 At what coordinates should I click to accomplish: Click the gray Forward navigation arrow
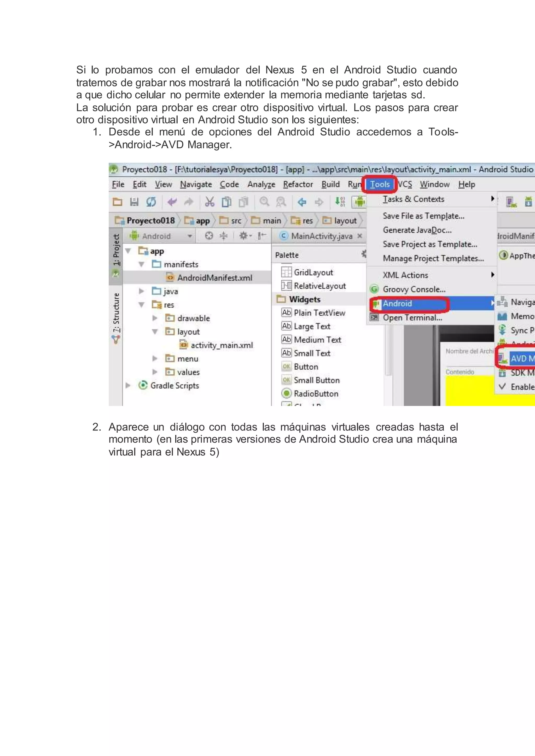318,202
